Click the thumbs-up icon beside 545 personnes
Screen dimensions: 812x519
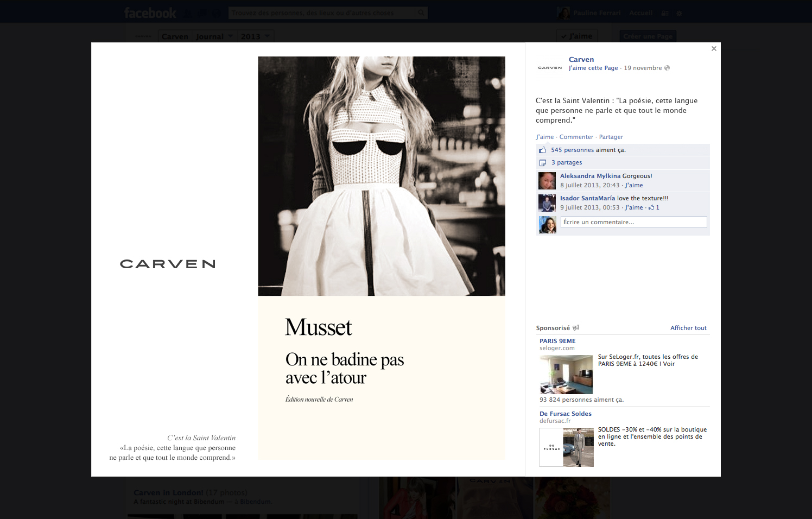pyautogui.click(x=542, y=150)
